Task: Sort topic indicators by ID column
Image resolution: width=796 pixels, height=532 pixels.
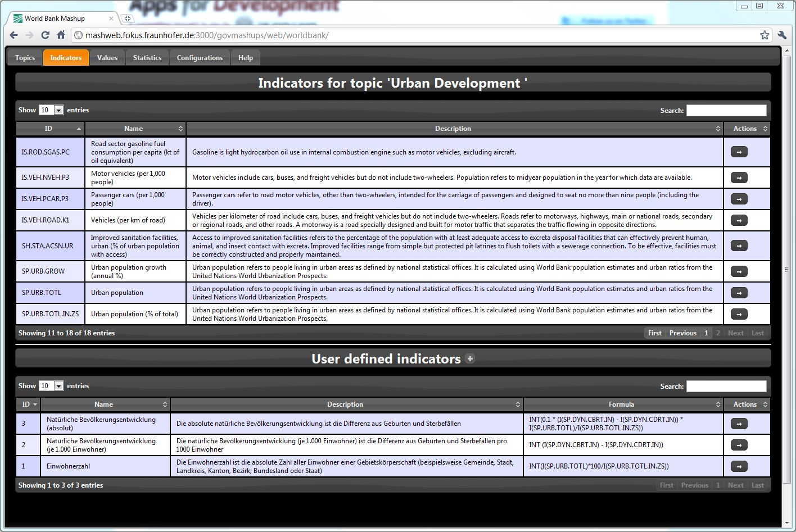Action: point(50,129)
